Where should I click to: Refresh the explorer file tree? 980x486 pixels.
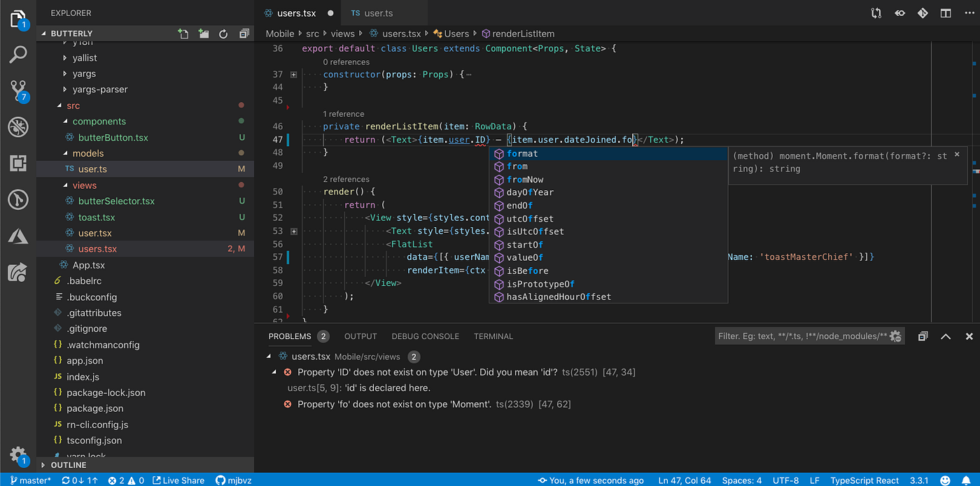[223, 34]
